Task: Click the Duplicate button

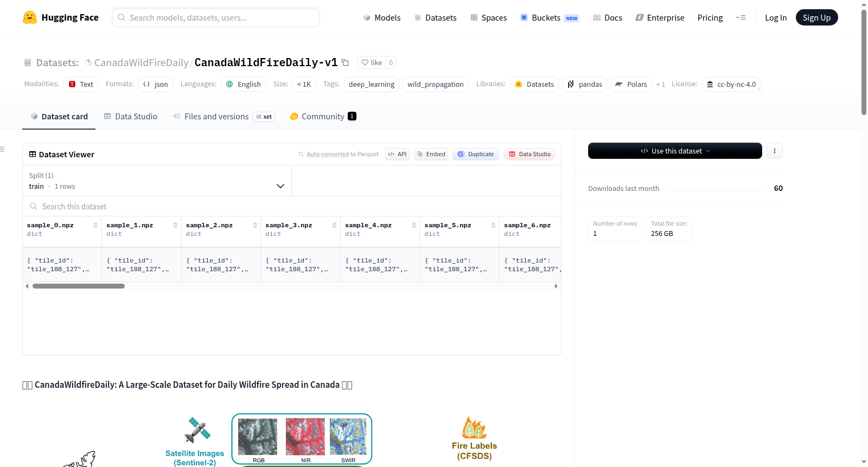Action: pos(476,154)
